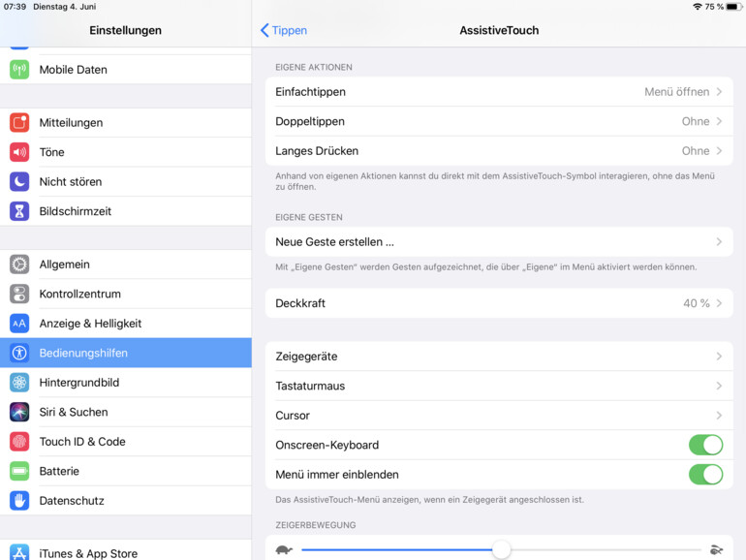This screenshot has height=560, width=746.
Task: Click the Zeigerbewegung speed slider handle
Action: click(x=501, y=550)
